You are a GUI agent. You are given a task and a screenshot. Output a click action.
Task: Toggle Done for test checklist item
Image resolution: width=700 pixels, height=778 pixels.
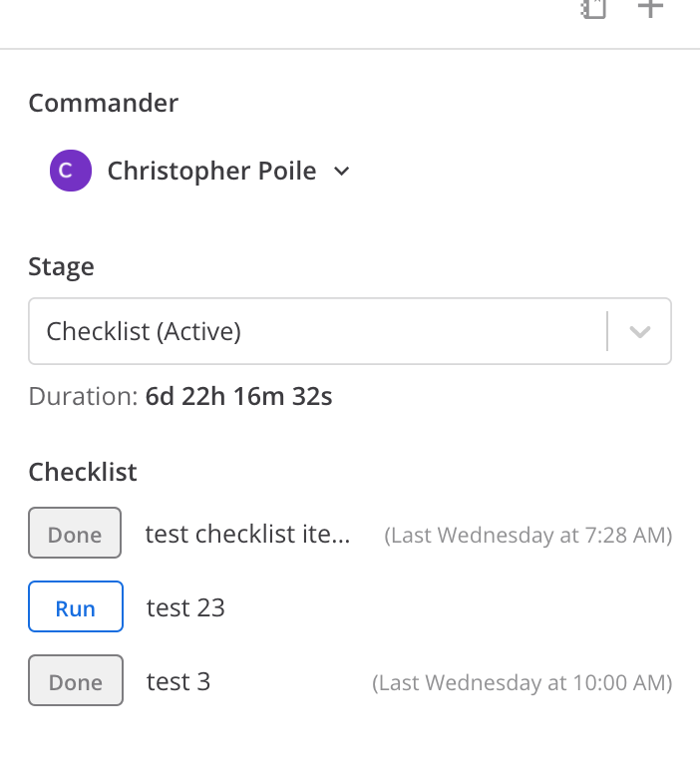(x=75, y=535)
